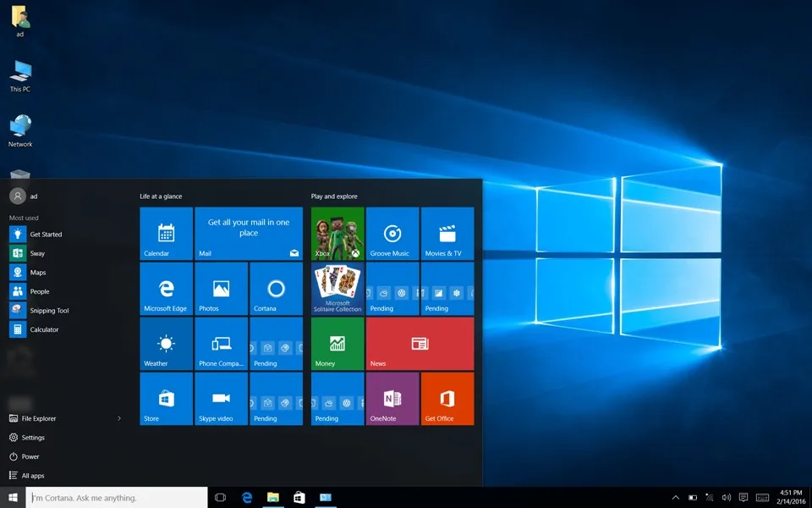This screenshot has height=508, width=812.
Task: Open the Movies & TV tile
Action: tap(447, 234)
